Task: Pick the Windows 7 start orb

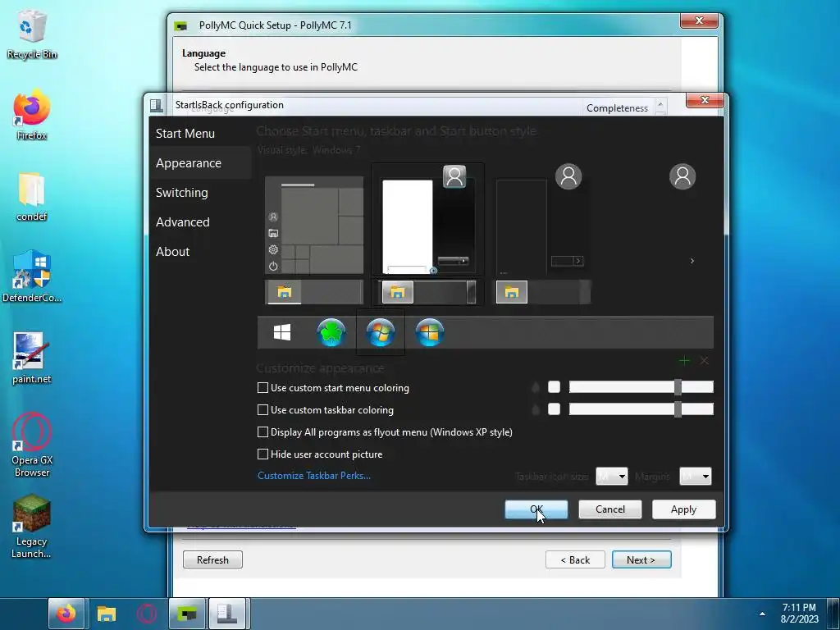Action: coord(381,333)
